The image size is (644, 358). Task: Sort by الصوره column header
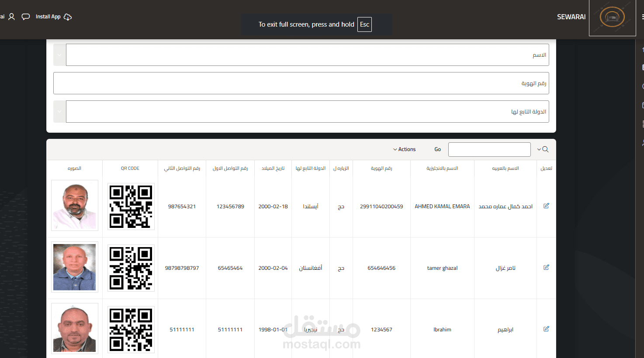pyautogui.click(x=74, y=168)
